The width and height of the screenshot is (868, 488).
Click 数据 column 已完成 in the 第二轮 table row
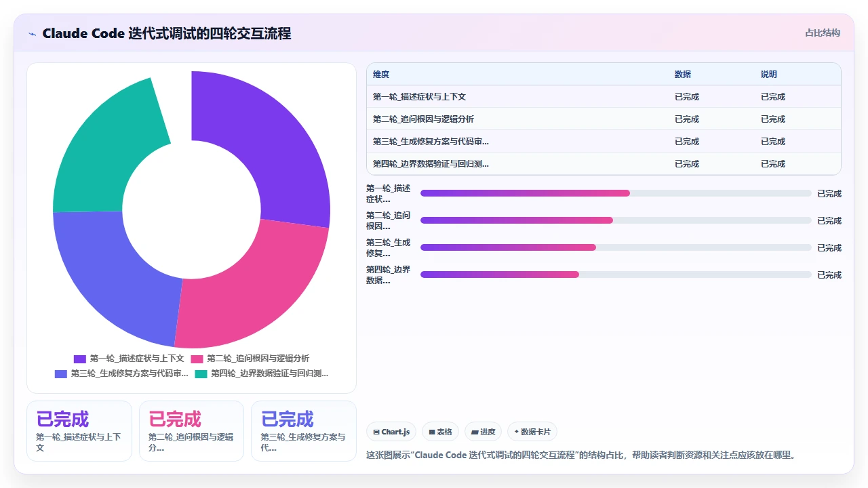click(x=687, y=119)
